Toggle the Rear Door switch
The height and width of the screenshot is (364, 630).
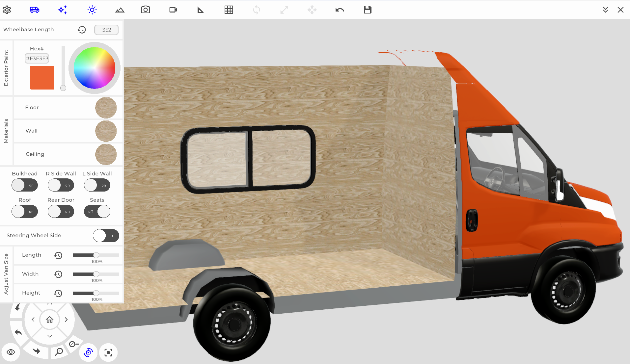click(61, 211)
